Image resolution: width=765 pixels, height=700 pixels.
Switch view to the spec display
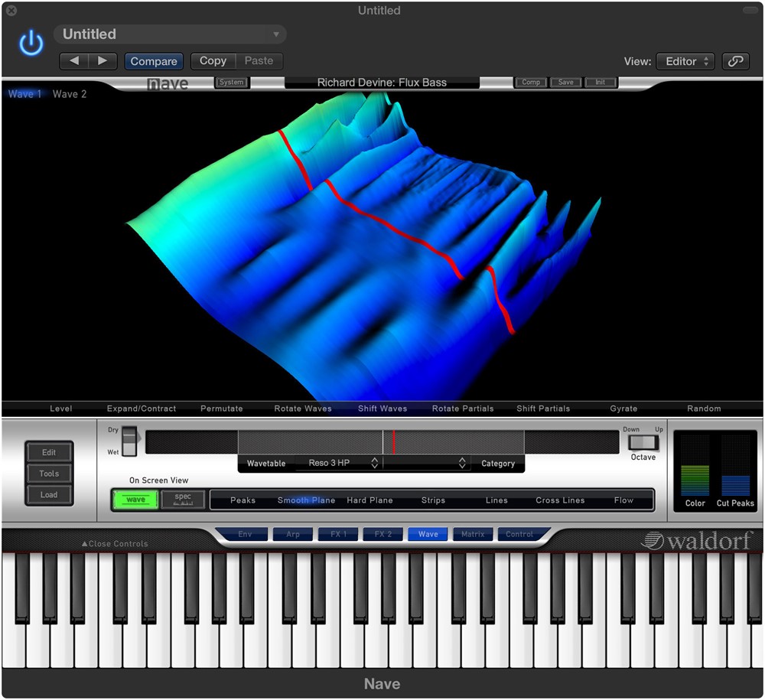(183, 500)
